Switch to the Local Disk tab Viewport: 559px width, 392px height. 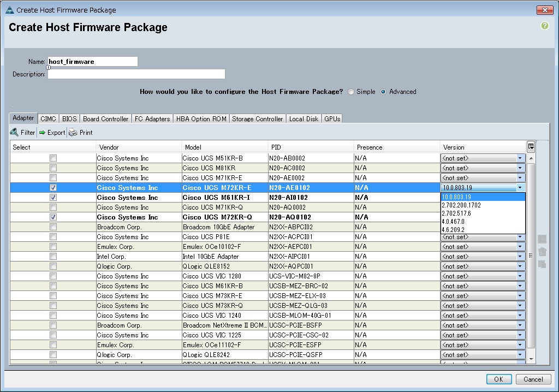[304, 119]
